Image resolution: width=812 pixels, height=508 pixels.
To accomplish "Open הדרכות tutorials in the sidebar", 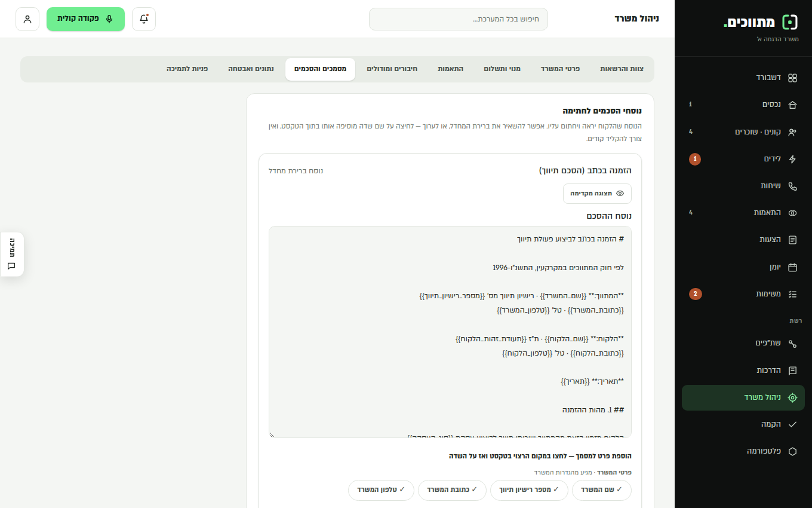I will click(743, 371).
